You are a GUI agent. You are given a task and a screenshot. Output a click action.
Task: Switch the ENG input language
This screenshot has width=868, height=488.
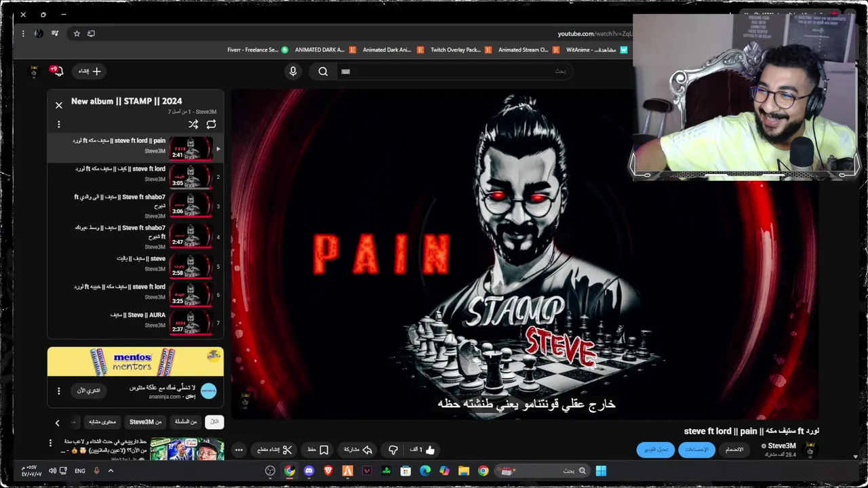(x=80, y=471)
